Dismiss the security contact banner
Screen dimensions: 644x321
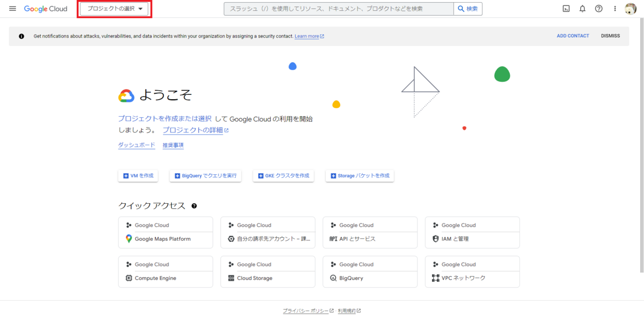pos(610,36)
